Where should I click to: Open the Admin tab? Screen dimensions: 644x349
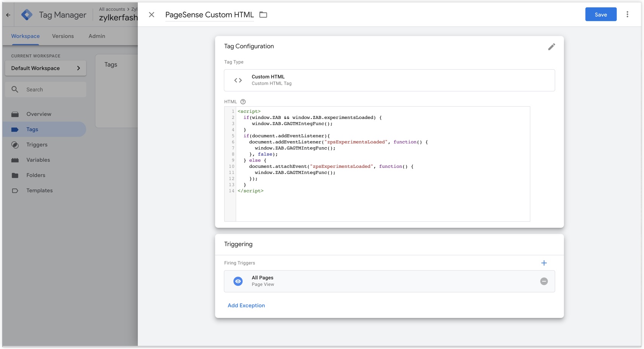point(97,36)
